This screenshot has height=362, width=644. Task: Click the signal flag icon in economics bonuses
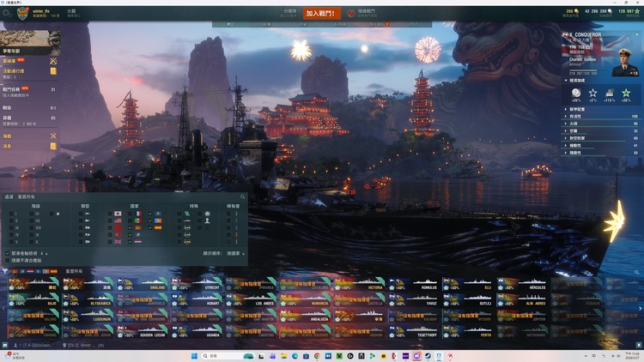click(609, 92)
